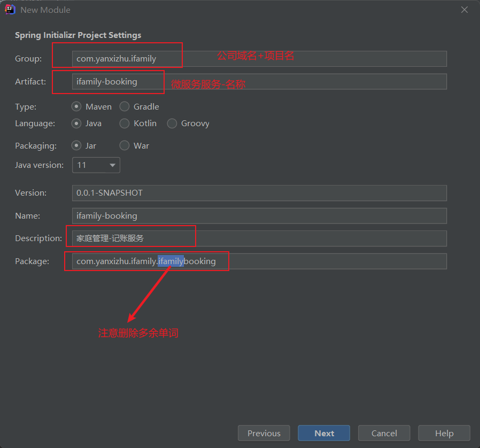Select Groovy language option

pos(172,123)
